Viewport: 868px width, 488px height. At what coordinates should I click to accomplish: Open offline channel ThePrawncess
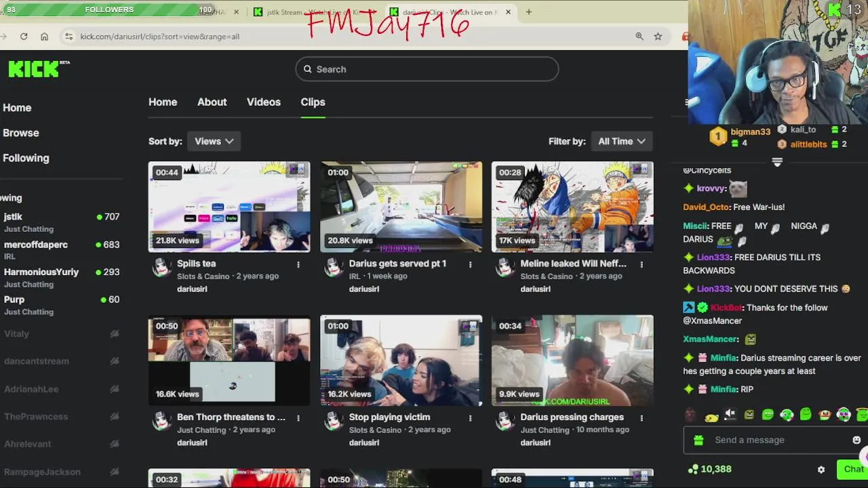coord(61,416)
